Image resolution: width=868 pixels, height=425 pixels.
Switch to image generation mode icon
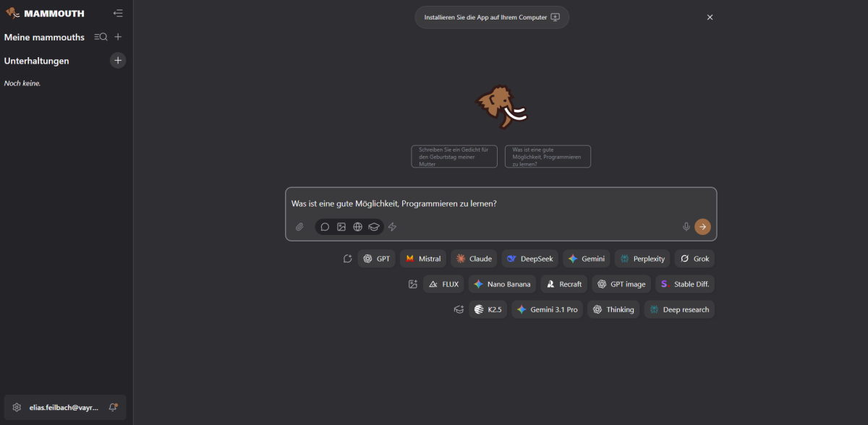pyautogui.click(x=341, y=227)
